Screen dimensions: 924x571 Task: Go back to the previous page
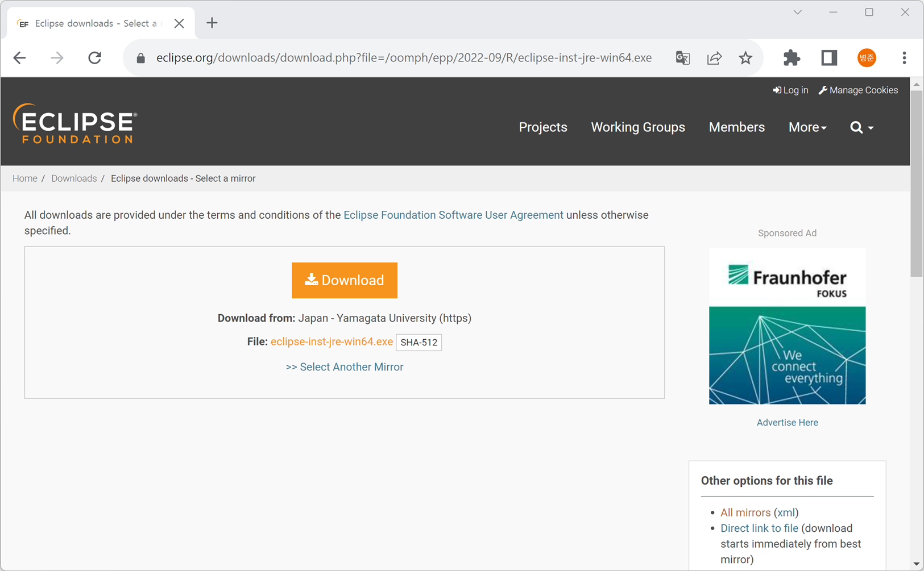point(20,58)
